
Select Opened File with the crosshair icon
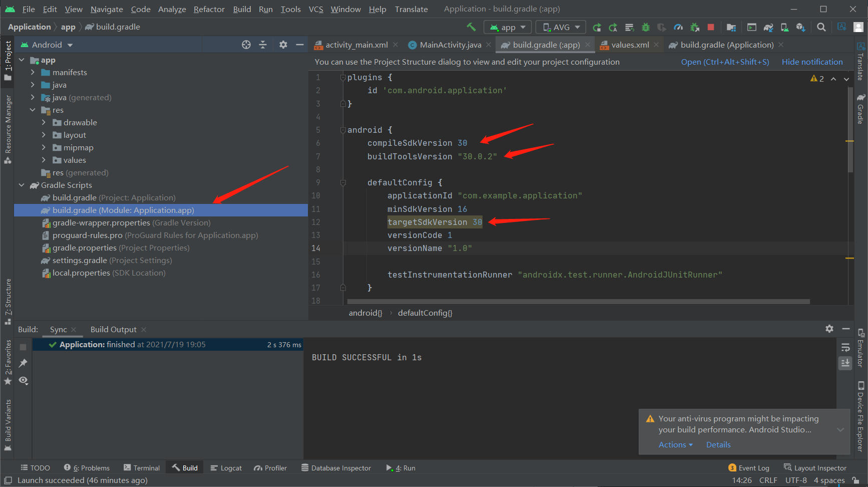point(246,45)
